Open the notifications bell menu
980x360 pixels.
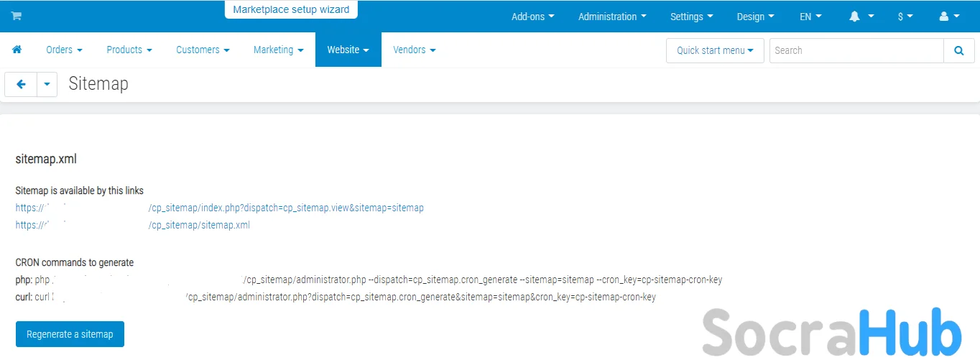tap(861, 17)
